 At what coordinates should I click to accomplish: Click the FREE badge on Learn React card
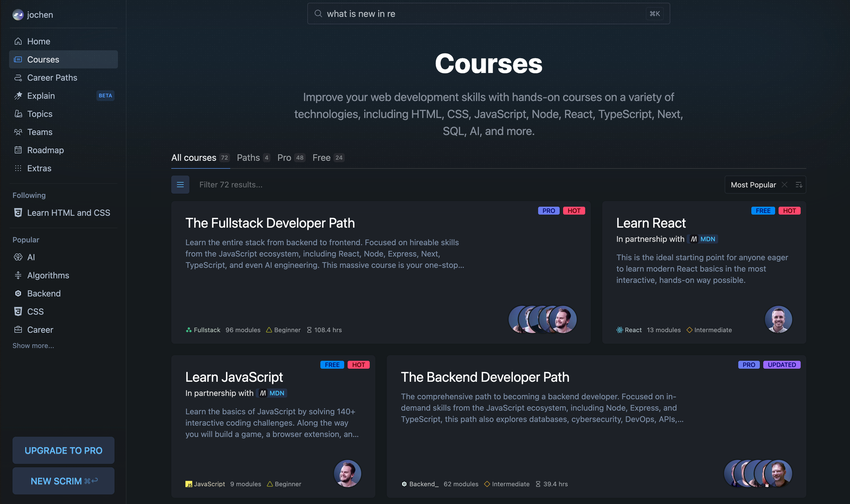pos(763,211)
